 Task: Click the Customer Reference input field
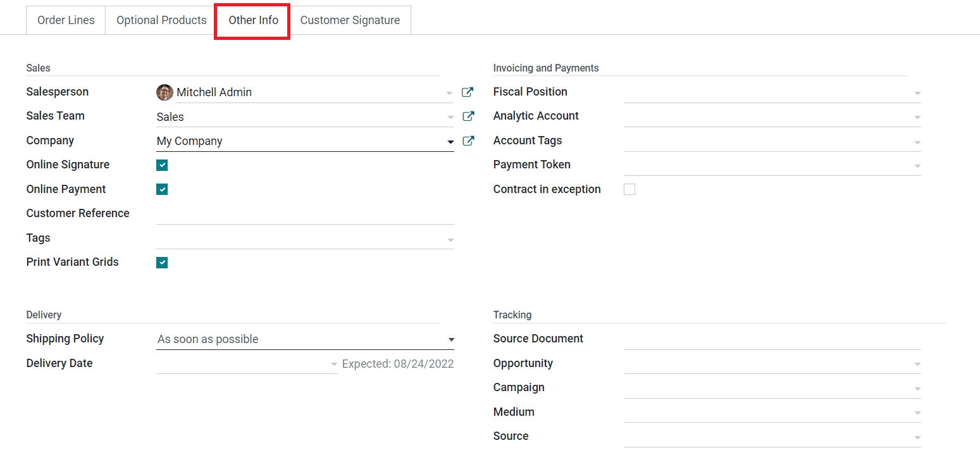coord(305,214)
